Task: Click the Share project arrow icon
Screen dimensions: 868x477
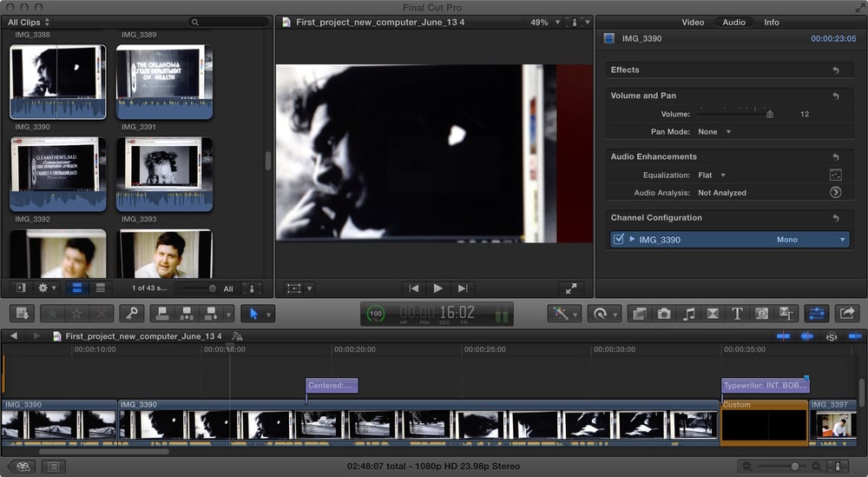Action: tap(847, 314)
